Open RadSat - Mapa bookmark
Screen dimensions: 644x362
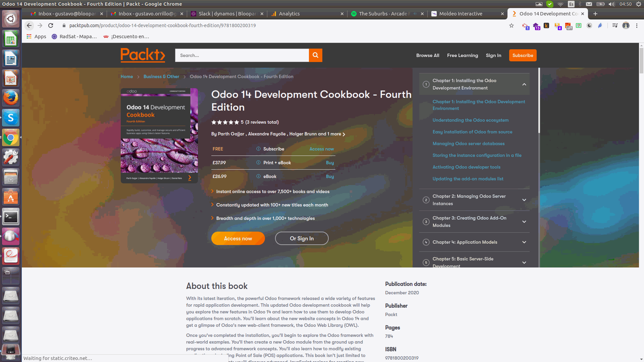coord(74,37)
